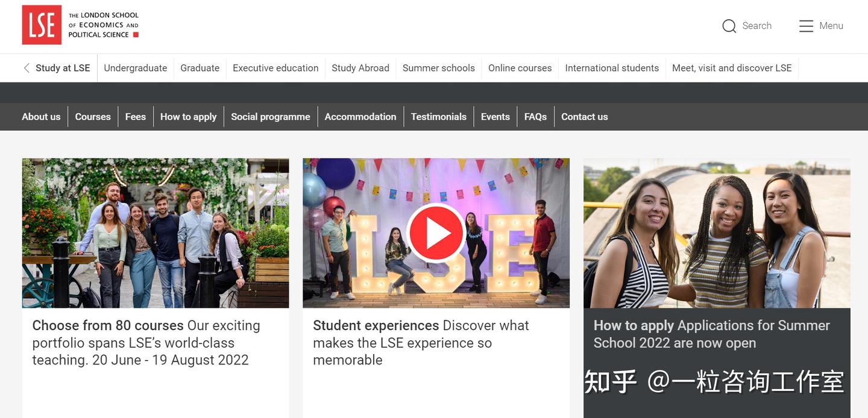Click the LSE red logo
Screen dimensions: 868x418
[42, 25]
